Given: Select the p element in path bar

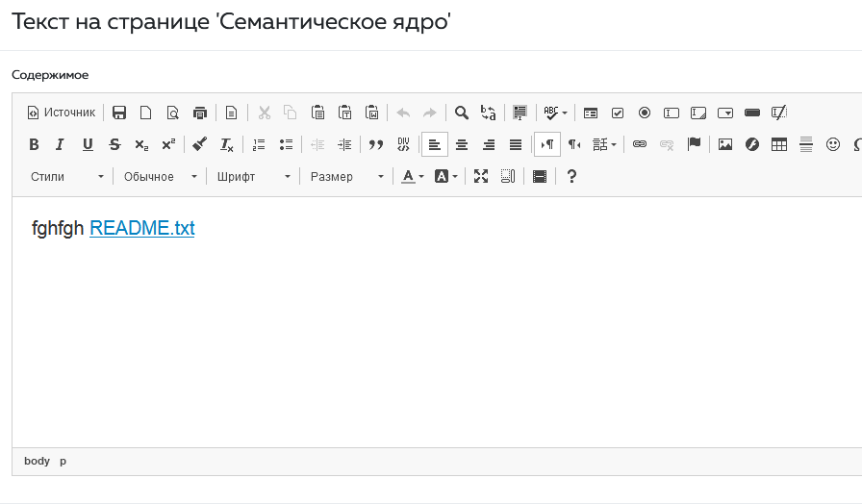Looking at the screenshot, I should point(63,461).
